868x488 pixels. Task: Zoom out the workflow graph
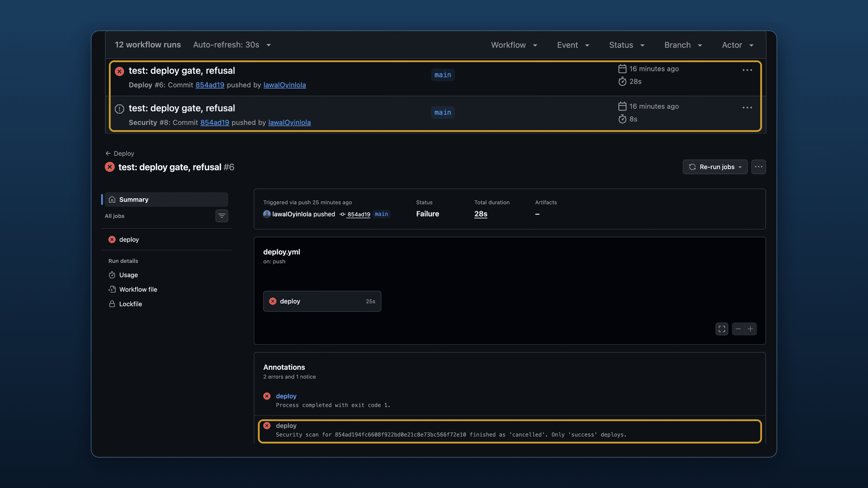point(738,329)
